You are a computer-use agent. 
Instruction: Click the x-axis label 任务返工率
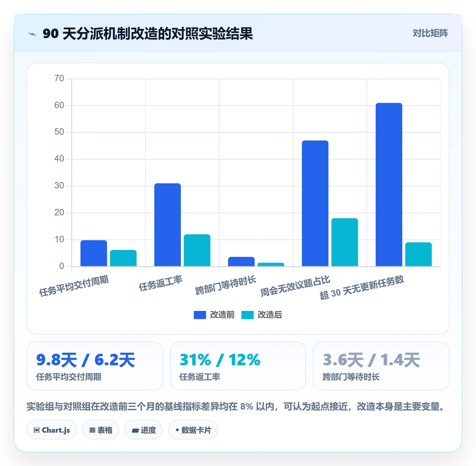[x=160, y=283]
